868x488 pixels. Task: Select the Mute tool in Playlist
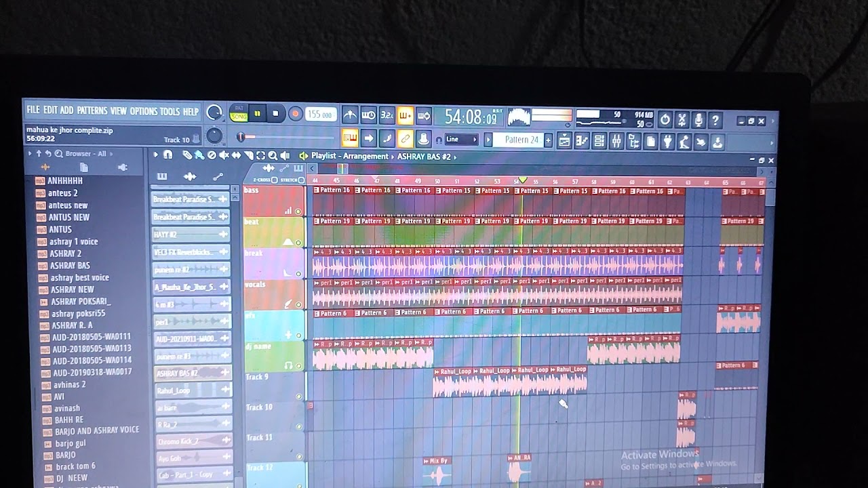coord(224,155)
